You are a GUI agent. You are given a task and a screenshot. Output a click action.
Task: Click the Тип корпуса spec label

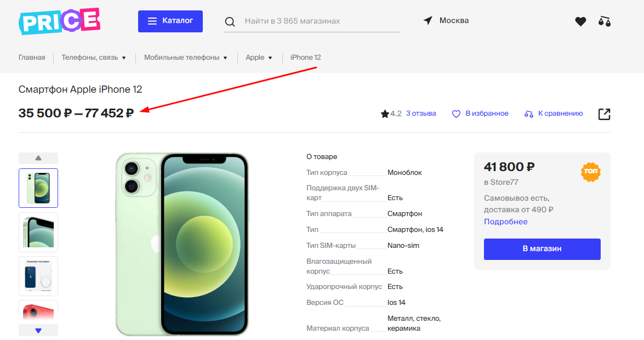click(327, 173)
